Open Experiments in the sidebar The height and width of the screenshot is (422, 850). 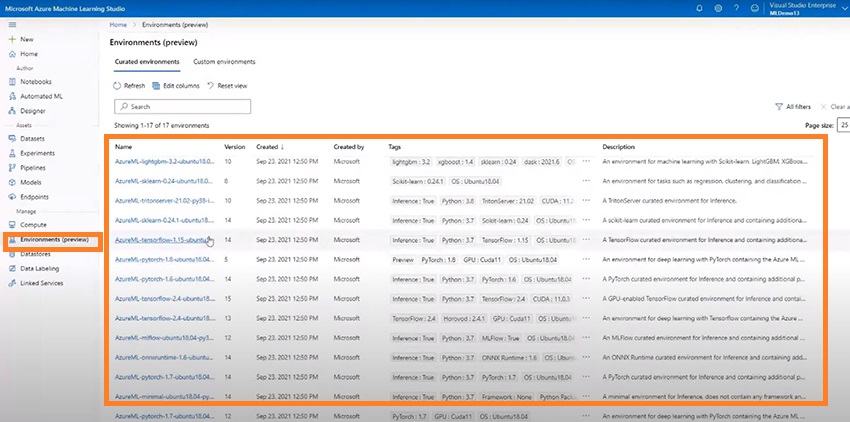point(31,153)
